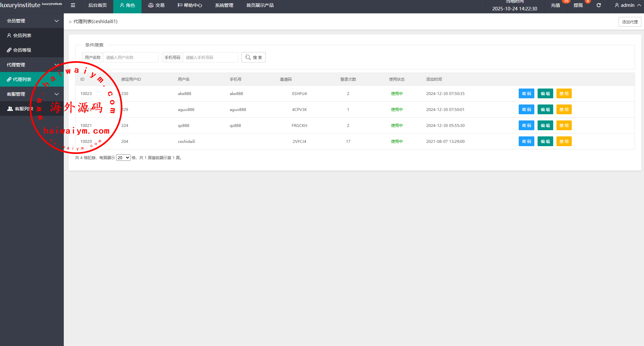Viewport: 644px width, 346px height.
Task: Click 密码 button for ake888
Action: coord(526,93)
